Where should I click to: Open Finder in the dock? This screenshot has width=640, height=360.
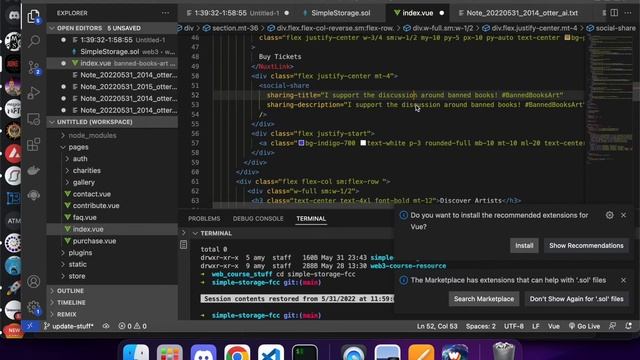(x=136, y=353)
